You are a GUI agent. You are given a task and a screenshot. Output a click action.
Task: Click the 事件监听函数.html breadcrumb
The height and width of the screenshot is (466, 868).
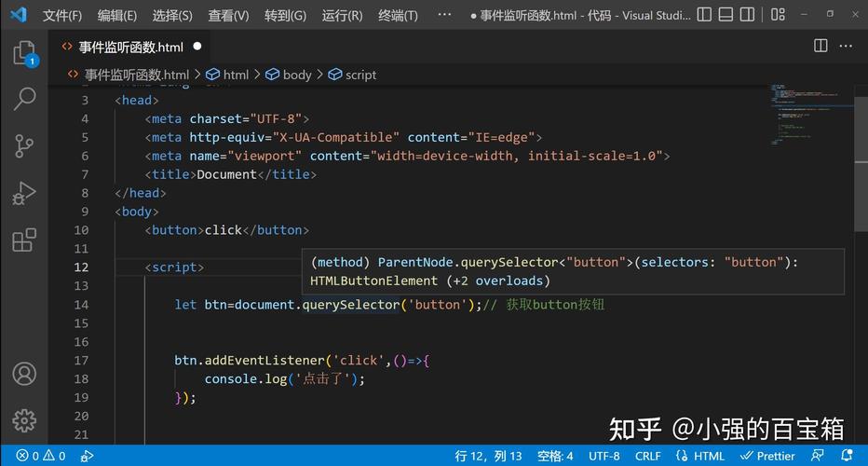(x=137, y=75)
